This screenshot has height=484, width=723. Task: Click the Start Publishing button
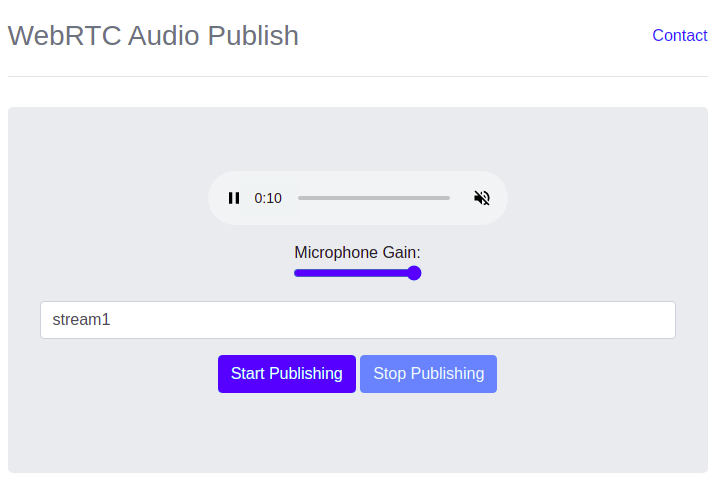pyautogui.click(x=287, y=374)
